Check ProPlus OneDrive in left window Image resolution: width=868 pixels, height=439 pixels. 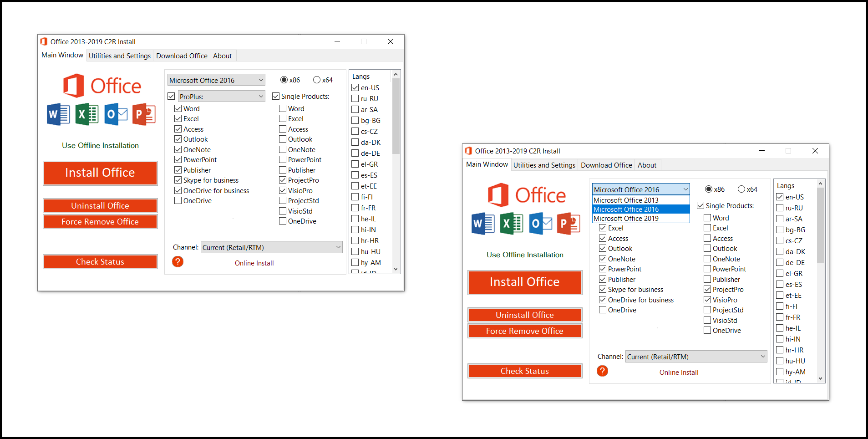pos(178,200)
